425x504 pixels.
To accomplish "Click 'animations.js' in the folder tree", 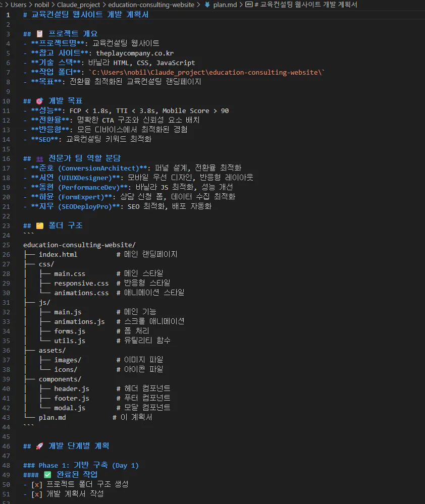I will [x=79, y=322].
